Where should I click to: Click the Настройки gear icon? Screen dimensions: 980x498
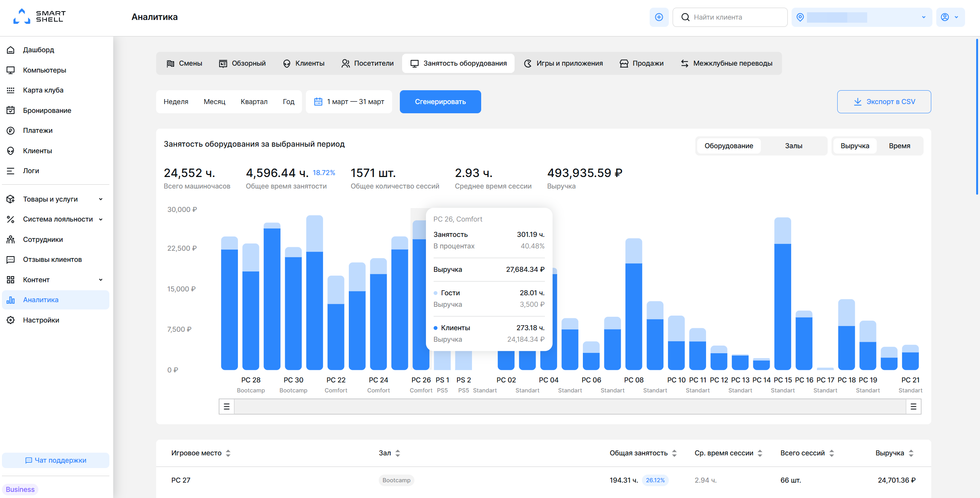click(11, 320)
